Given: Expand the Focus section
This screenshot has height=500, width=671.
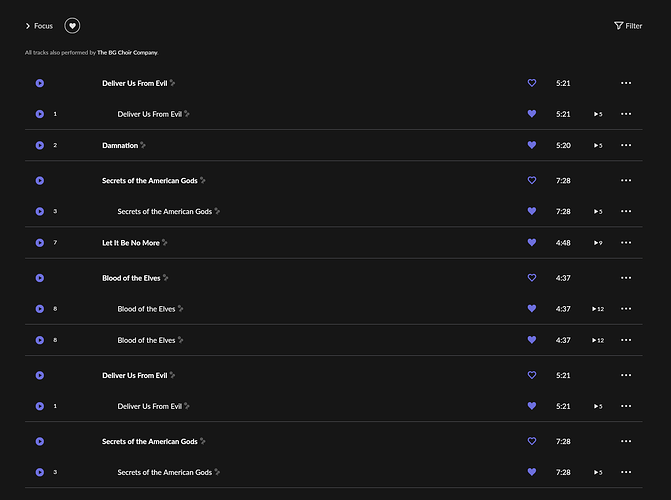Looking at the screenshot, I should pos(28,26).
